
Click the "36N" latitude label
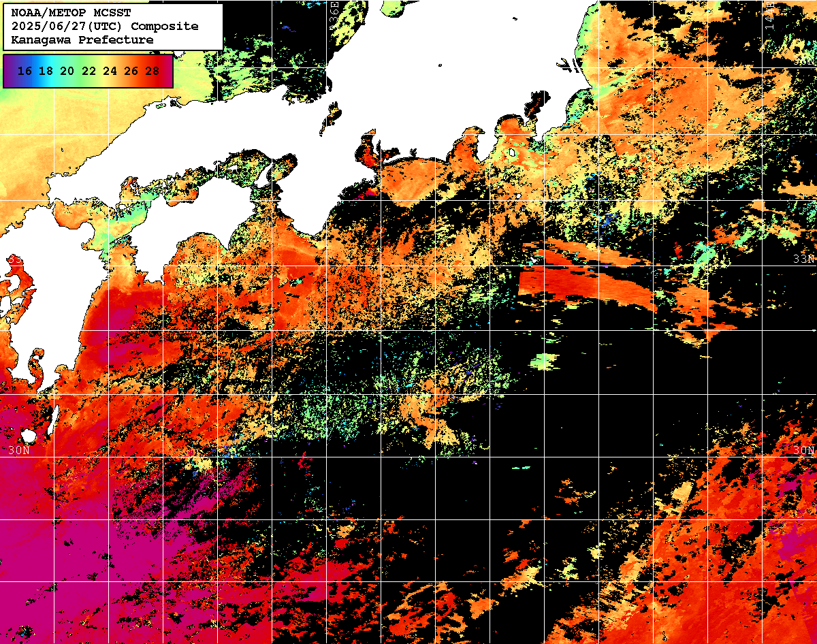point(805,61)
